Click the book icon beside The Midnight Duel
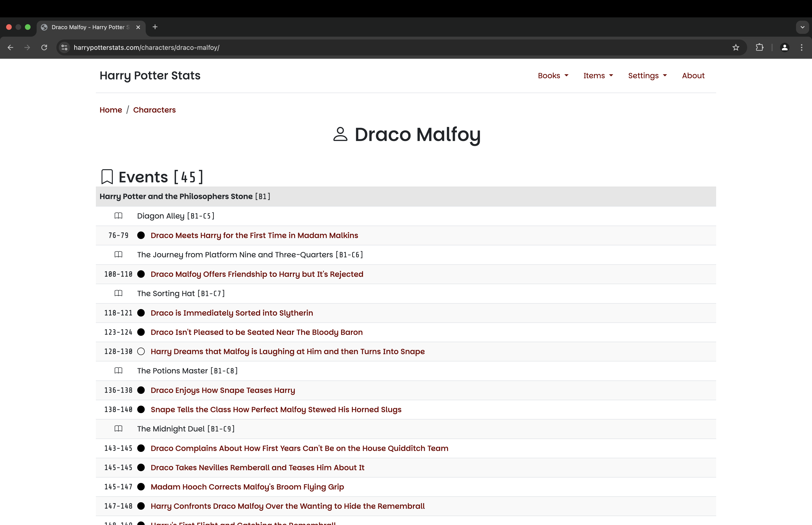Viewport: 812px width, 525px height. tap(118, 428)
